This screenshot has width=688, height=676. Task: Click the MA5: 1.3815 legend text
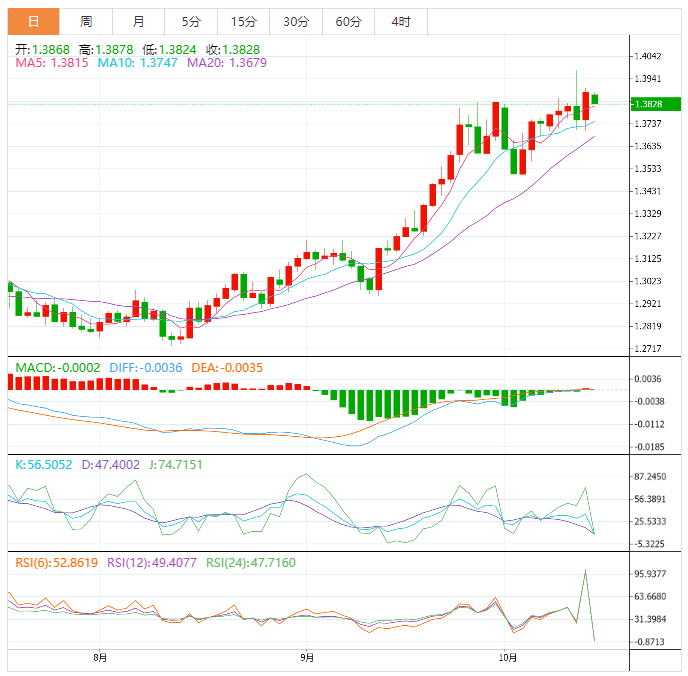[52, 63]
